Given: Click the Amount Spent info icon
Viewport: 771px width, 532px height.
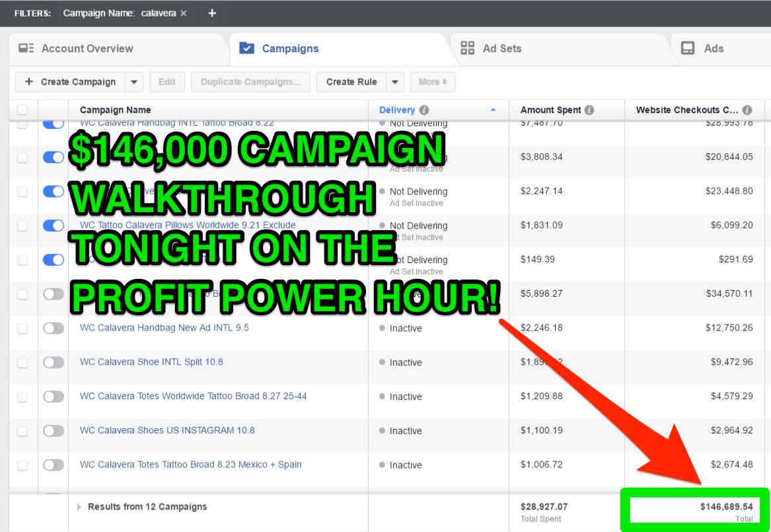Looking at the screenshot, I should (589, 110).
